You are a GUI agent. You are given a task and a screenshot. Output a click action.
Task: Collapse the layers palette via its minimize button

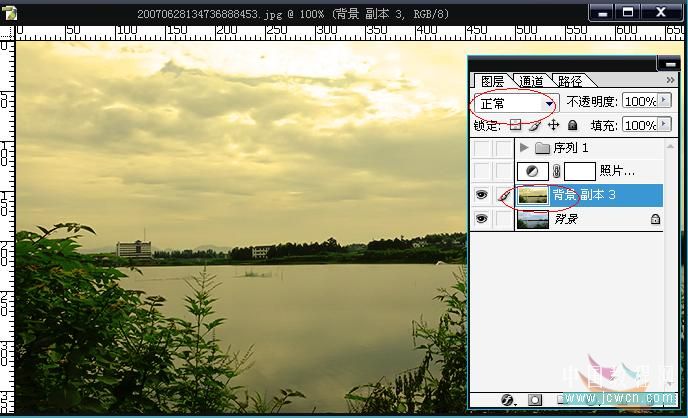coord(670,64)
